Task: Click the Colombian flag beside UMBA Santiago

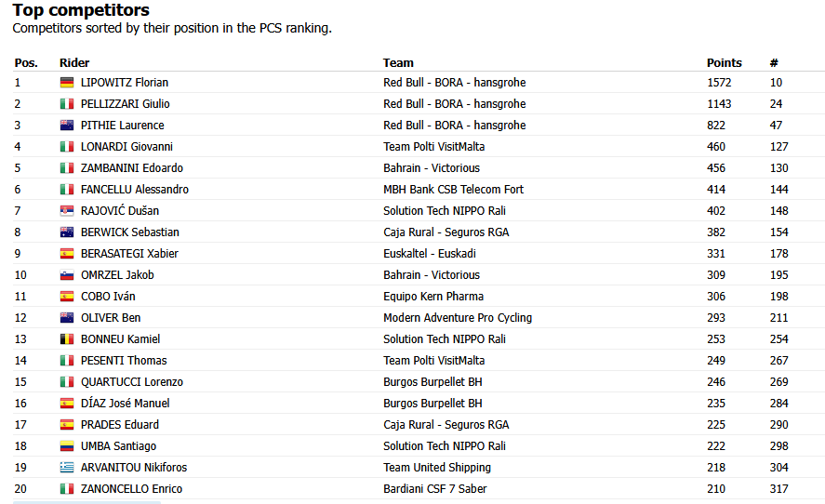Action: click(67, 446)
